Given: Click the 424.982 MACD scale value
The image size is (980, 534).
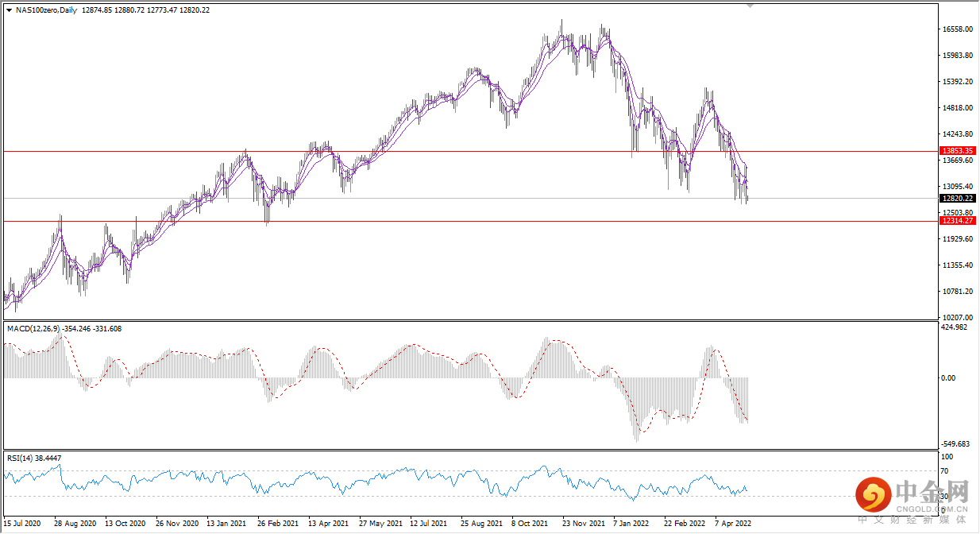Looking at the screenshot, I should coord(955,327).
